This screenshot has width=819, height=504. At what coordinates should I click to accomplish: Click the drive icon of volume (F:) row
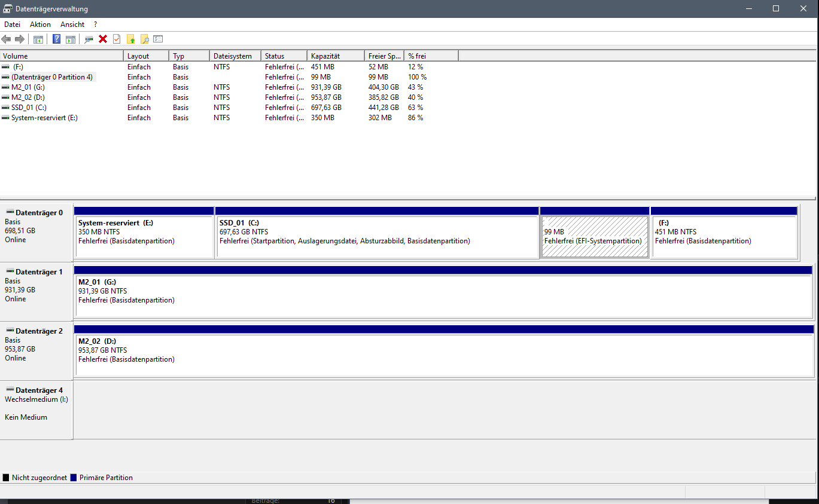click(6, 67)
